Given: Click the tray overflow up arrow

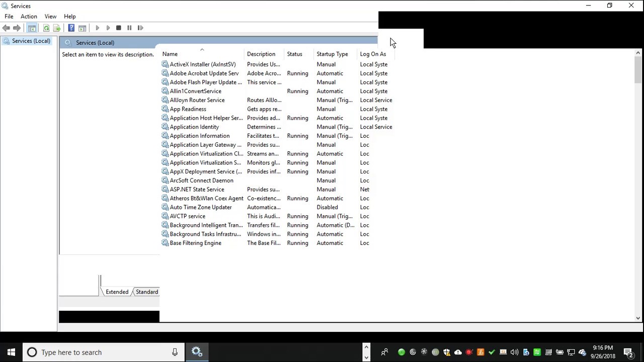Looking at the screenshot, I should (x=366, y=347).
